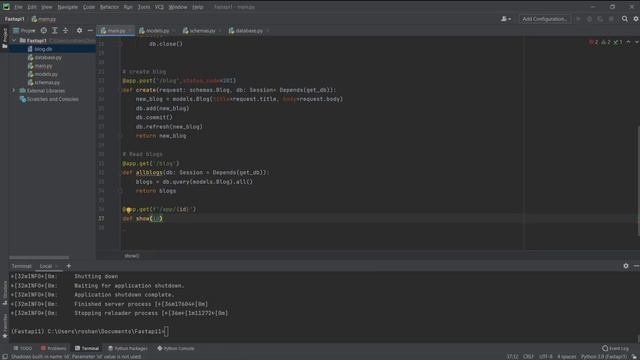Click Select Opened File target icon
640x360 pixels.
click(44, 31)
